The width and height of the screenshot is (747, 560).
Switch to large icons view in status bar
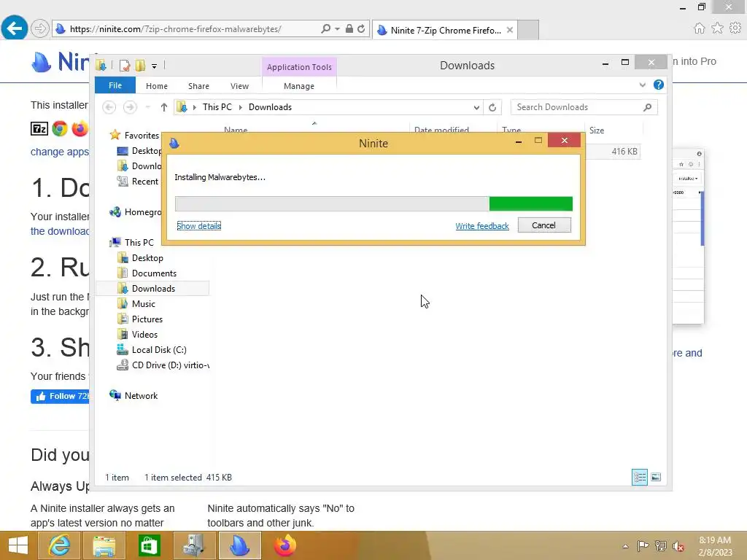click(x=656, y=477)
